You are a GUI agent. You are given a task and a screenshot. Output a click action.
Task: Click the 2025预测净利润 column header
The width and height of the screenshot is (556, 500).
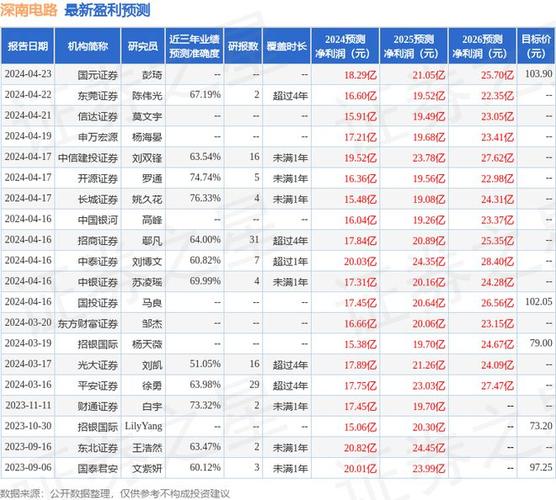coord(414,46)
